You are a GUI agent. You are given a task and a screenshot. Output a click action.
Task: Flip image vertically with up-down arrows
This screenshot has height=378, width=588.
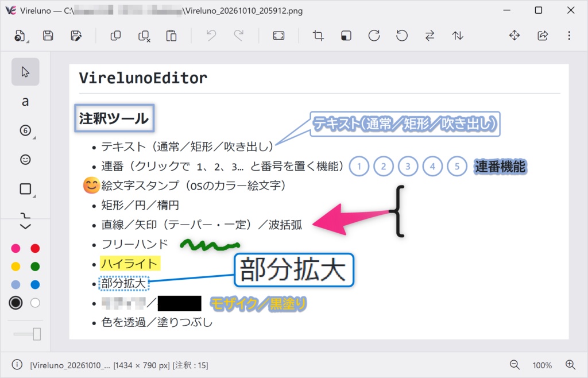(x=458, y=36)
